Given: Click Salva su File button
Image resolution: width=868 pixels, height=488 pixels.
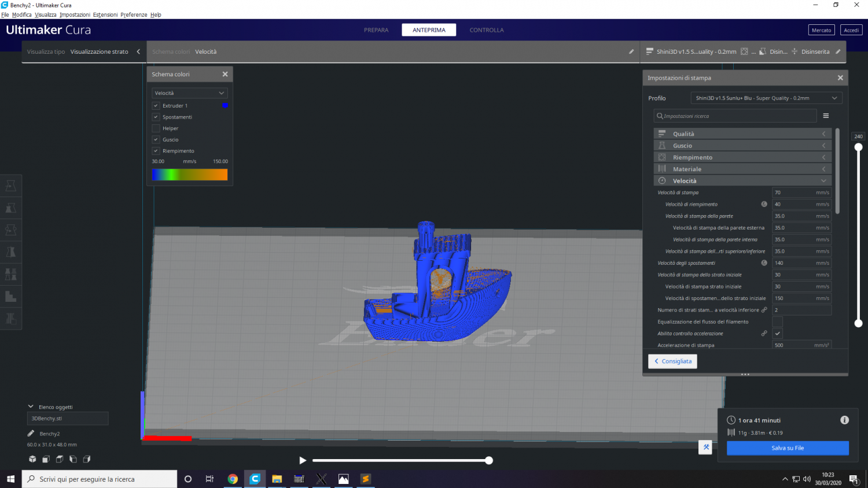Looking at the screenshot, I should point(788,448).
